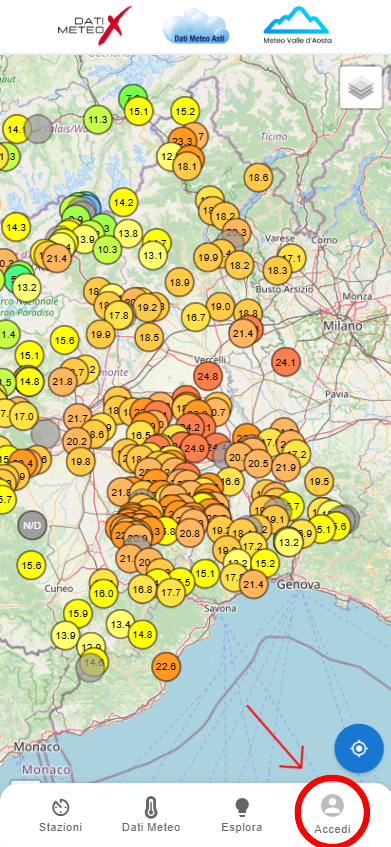Select the 19.5 station marker

[x=319, y=481]
